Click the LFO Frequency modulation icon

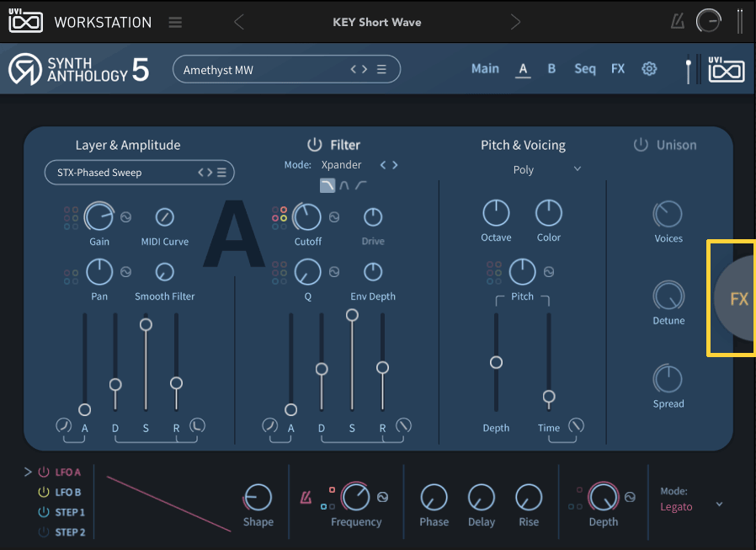(x=382, y=497)
